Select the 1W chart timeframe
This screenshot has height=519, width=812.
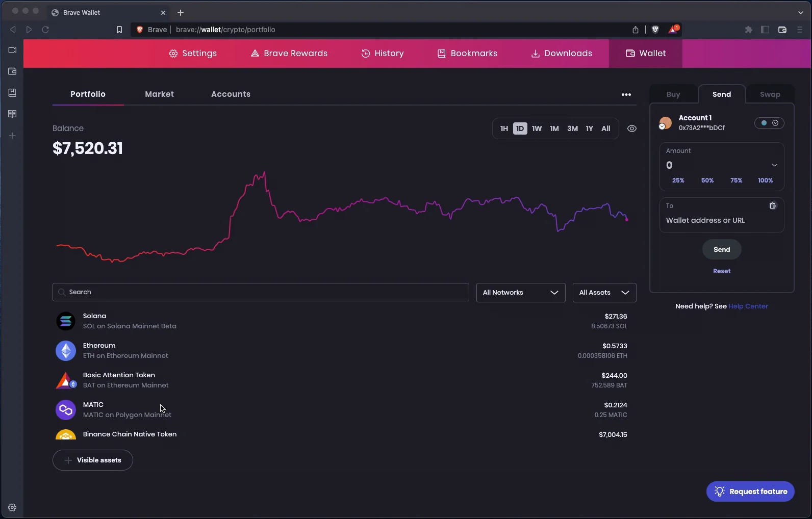[537, 128]
